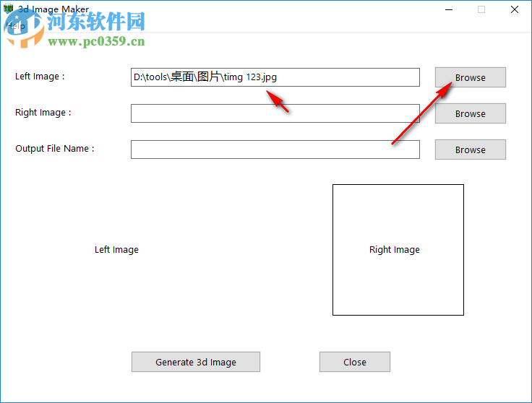Open the Help menu

pos(15,26)
